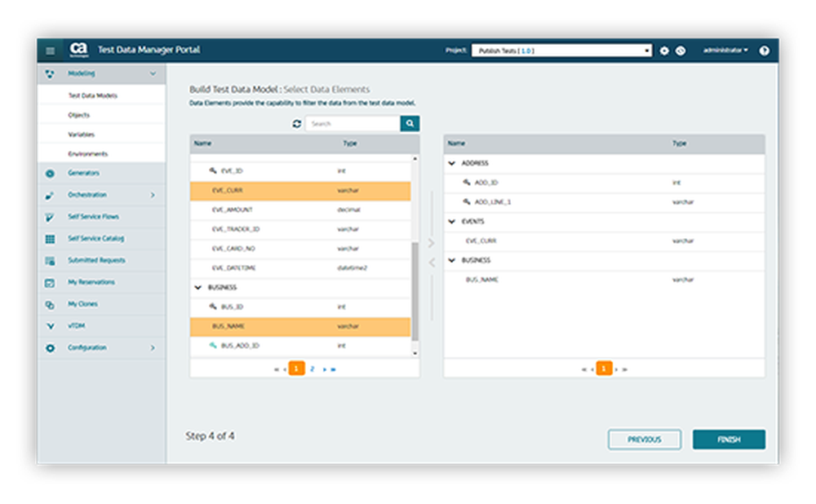Select the BUS_ADD_ID row
Screen dimensions: 816x504
300,346
